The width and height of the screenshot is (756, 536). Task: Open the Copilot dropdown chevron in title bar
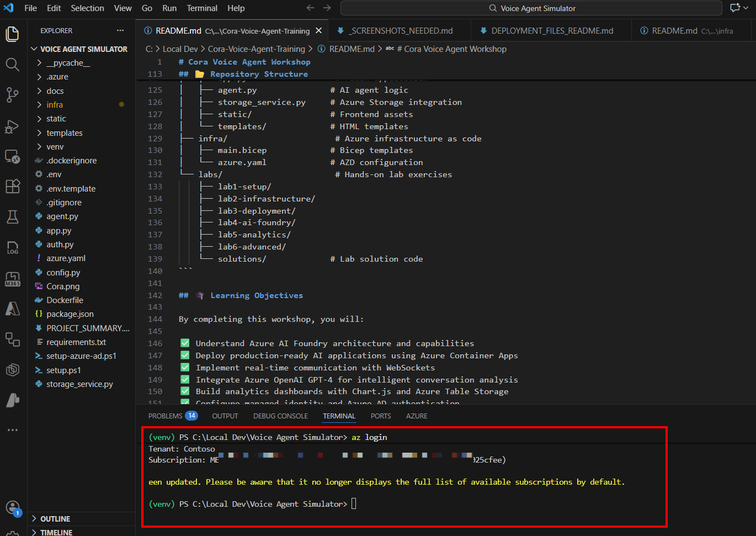coord(746,8)
